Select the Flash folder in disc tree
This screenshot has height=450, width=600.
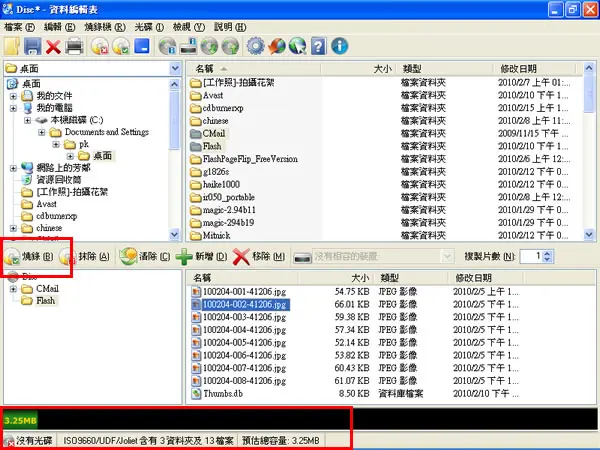(45, 301)
